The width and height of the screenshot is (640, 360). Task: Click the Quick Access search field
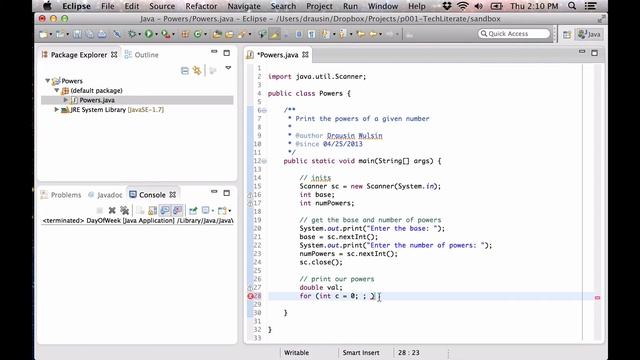pyautogui.click(x=514, y=33)
